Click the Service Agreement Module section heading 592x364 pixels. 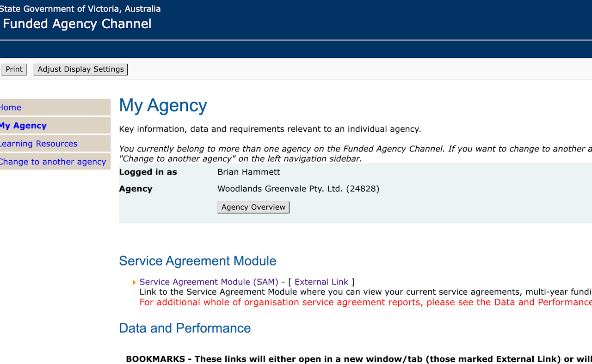coord(197,261)
